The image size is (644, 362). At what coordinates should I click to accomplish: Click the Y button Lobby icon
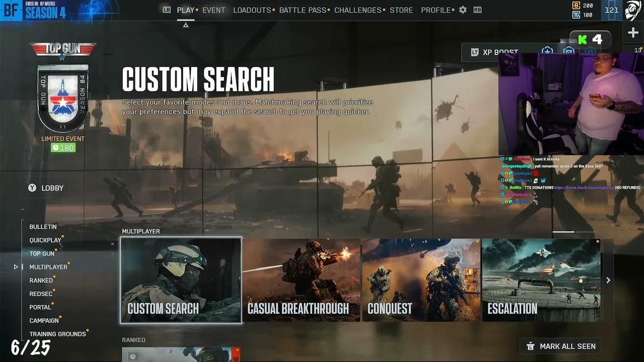pyautogui.click(x=32, y=188)
